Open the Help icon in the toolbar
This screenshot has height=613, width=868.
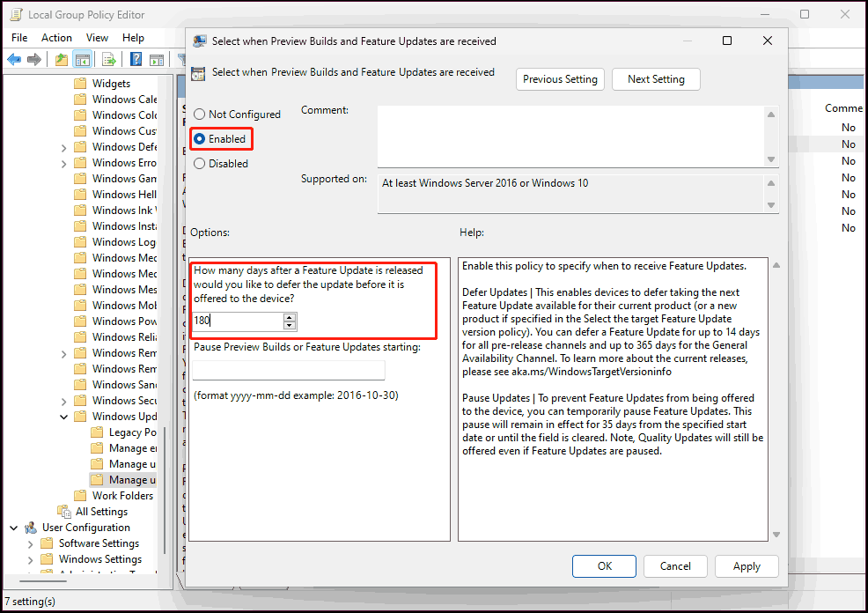click(136, 59)
